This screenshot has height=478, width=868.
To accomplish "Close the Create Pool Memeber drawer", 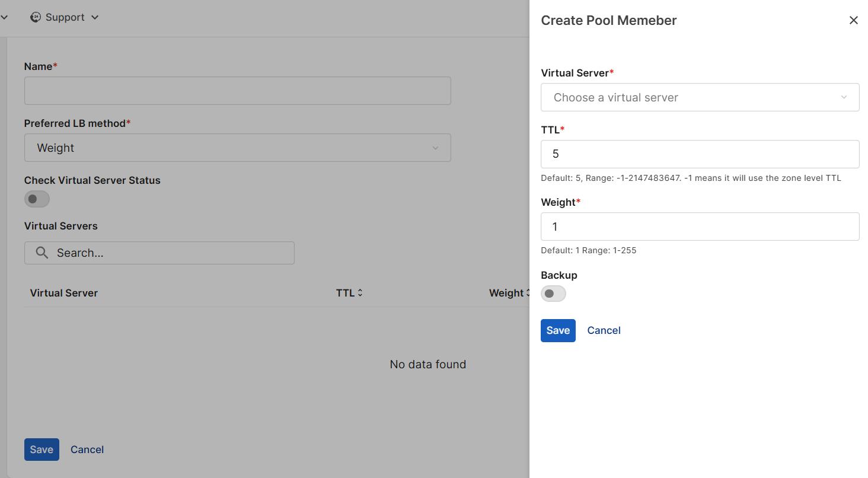I will tap(853, 20).
